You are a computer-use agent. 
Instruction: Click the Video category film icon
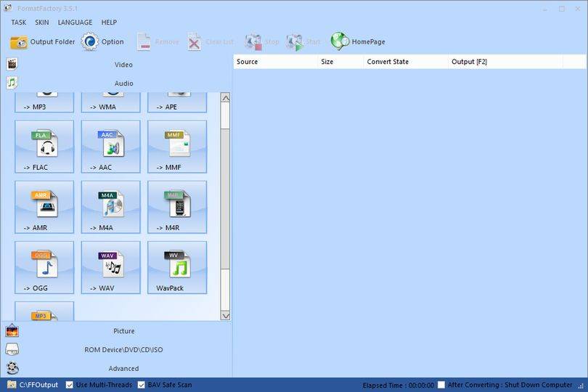12,64
